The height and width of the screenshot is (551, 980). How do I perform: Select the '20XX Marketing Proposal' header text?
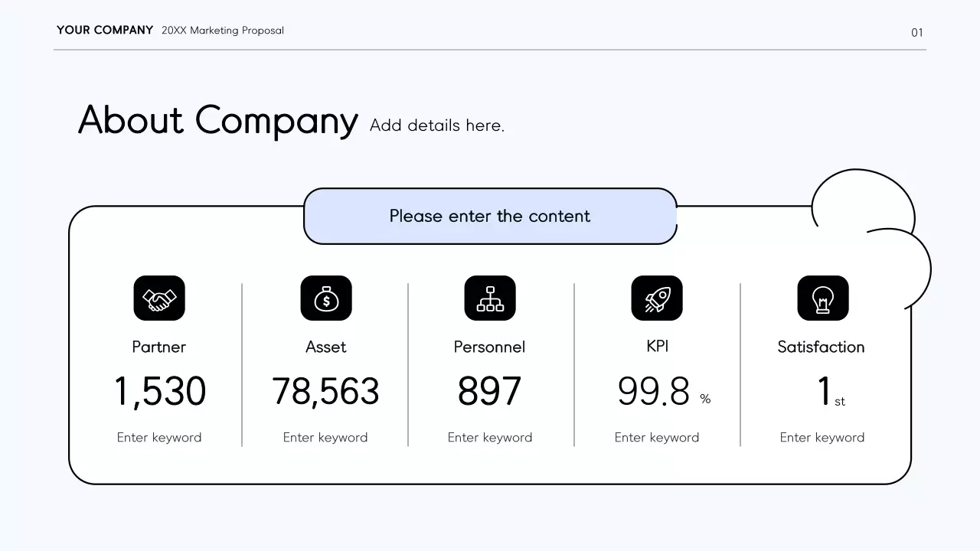[223, 31]
